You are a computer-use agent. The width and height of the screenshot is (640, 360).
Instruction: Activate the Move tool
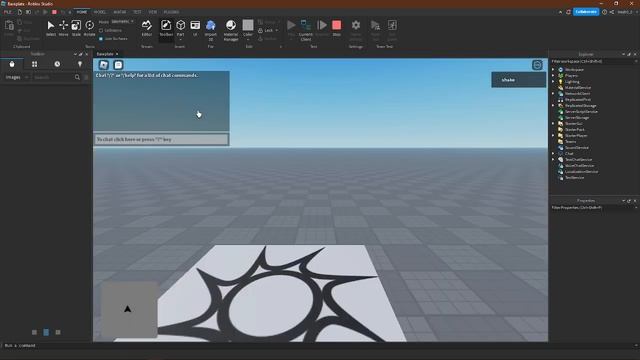click(x=64, y=28)
